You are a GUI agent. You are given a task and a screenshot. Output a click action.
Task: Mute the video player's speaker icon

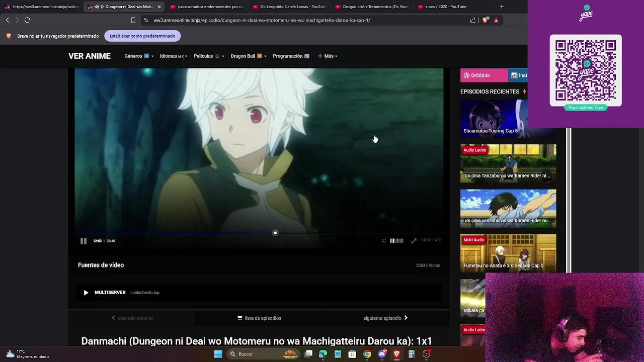tap(383, 241)
